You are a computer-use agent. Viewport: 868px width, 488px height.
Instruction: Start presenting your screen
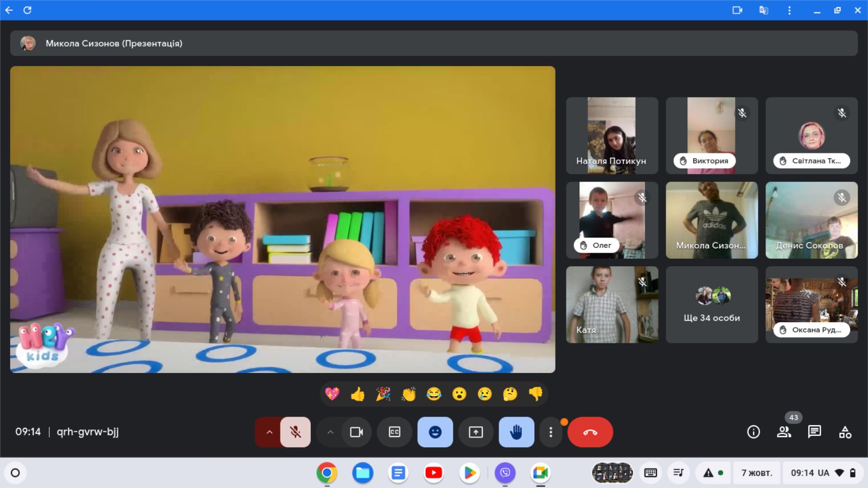tap(476, 432)
